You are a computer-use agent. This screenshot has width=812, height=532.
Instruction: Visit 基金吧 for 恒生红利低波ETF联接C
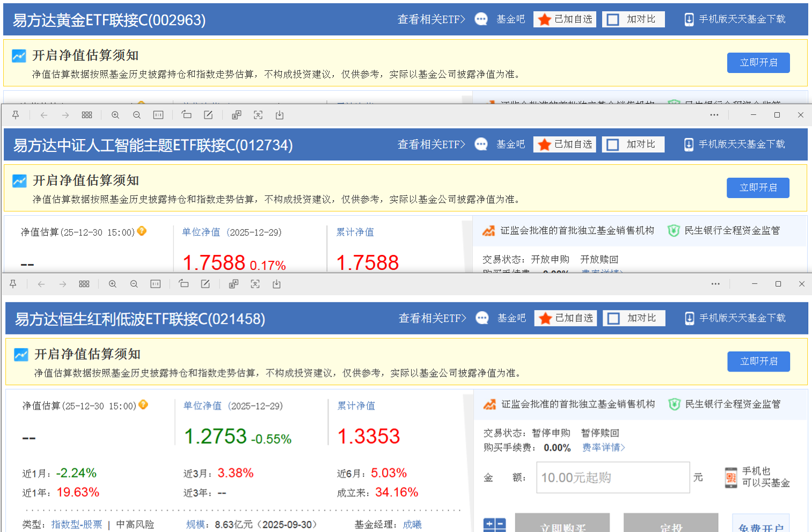click(511, 318)
